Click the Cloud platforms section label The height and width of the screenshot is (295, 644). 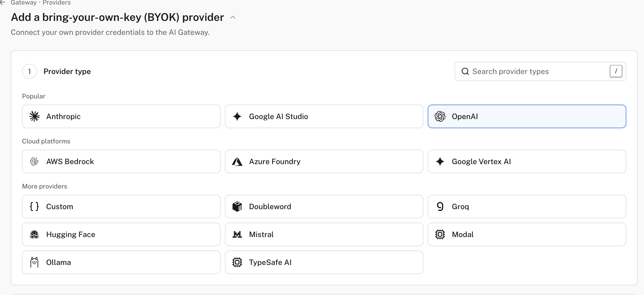coord(46,141)
